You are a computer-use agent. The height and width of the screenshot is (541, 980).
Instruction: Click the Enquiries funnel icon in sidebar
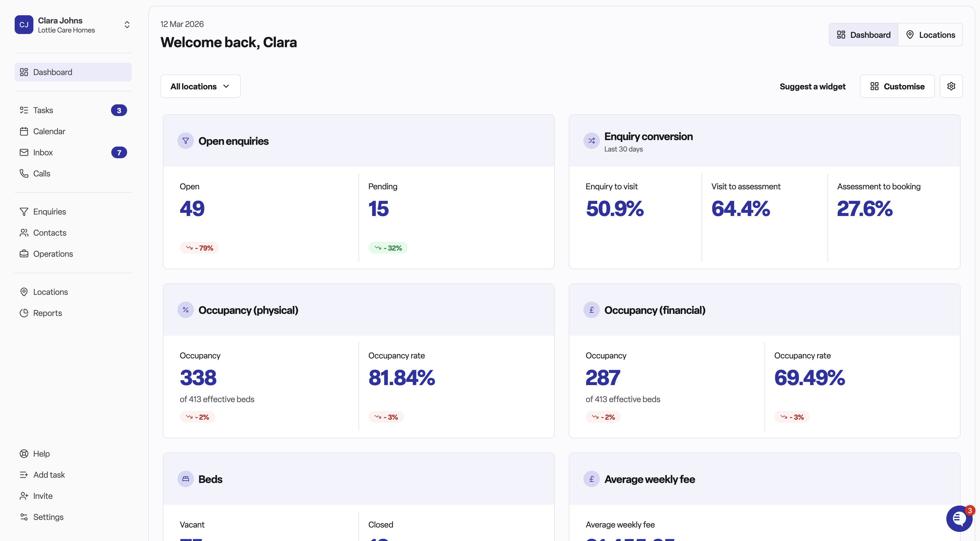[x=24, y=212]
